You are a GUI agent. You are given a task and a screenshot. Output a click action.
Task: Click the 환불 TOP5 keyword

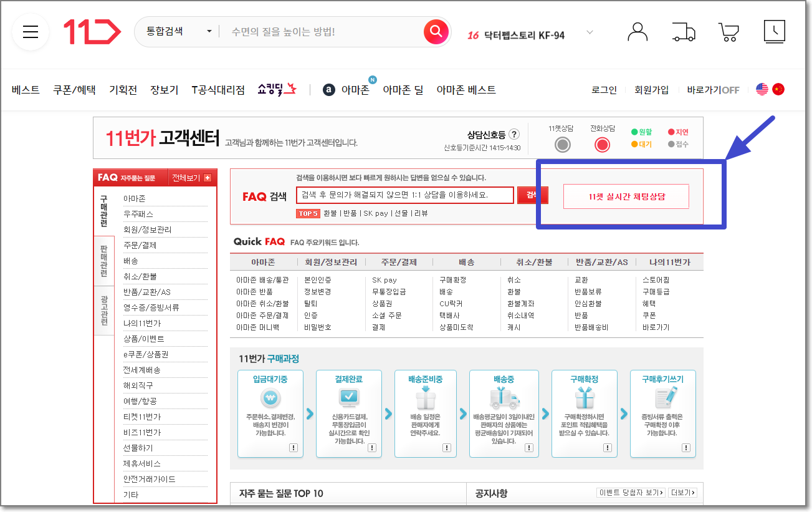330,213
